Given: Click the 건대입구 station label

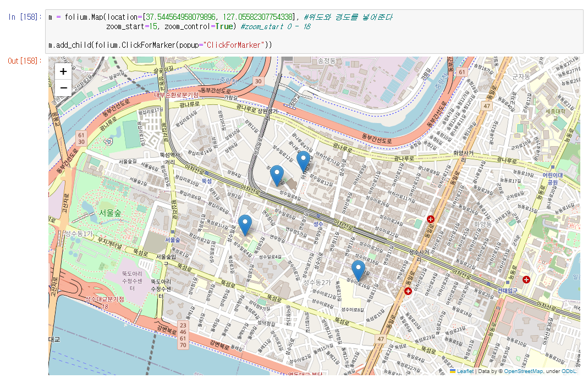Looking at the screenshot, I should click(507, 291).
